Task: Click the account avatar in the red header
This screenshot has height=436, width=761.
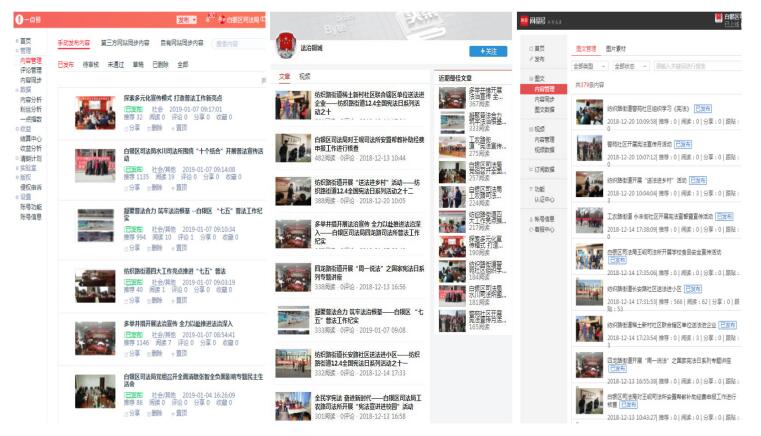Action: click(221, 19)
